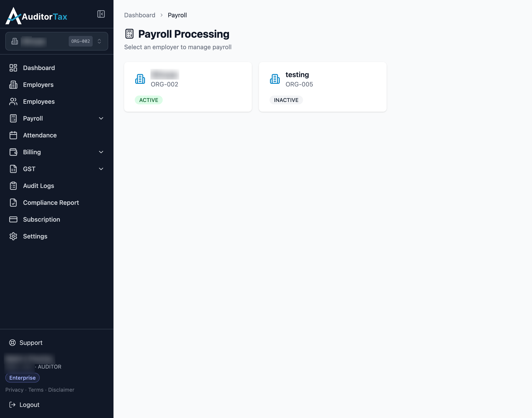The image size is (532, 418).
Task: Click the Dashboard breadcrumb link
Action: [140, 15]
